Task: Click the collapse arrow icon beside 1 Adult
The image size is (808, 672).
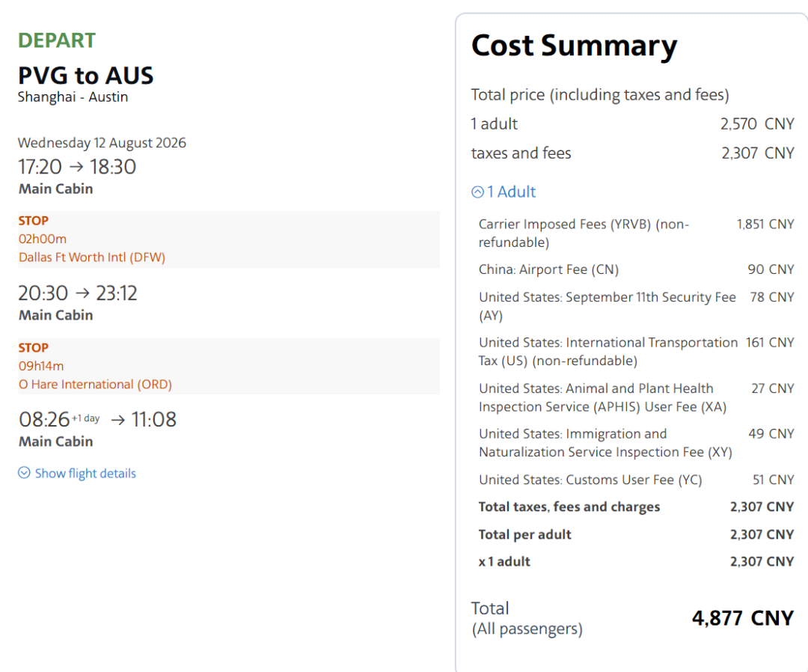Action: coord(477,192)
